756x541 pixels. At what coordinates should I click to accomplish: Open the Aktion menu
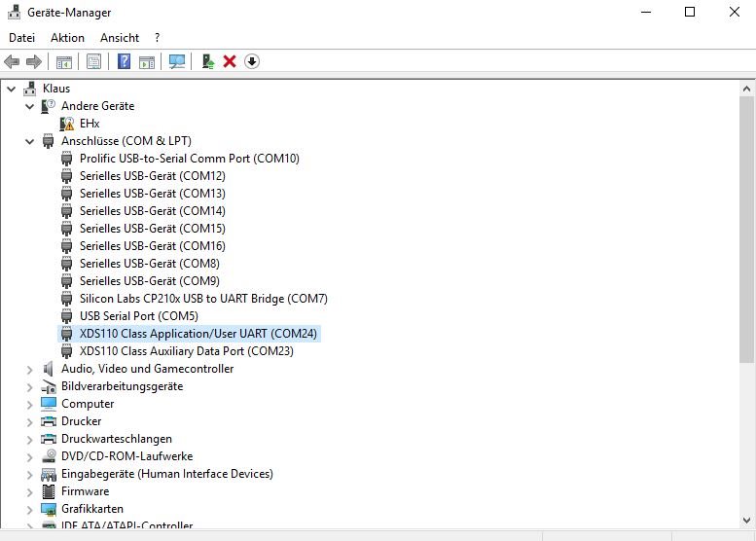pyautogui.click(x=67, y=38)
